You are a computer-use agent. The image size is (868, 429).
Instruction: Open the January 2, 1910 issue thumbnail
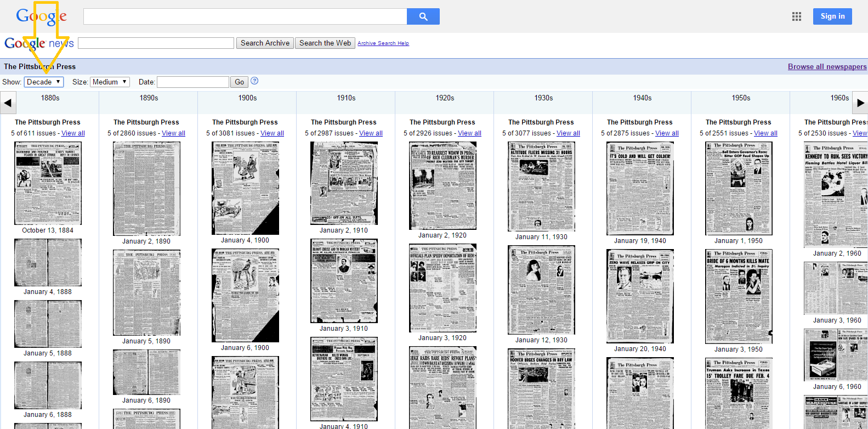pos(344,183)
